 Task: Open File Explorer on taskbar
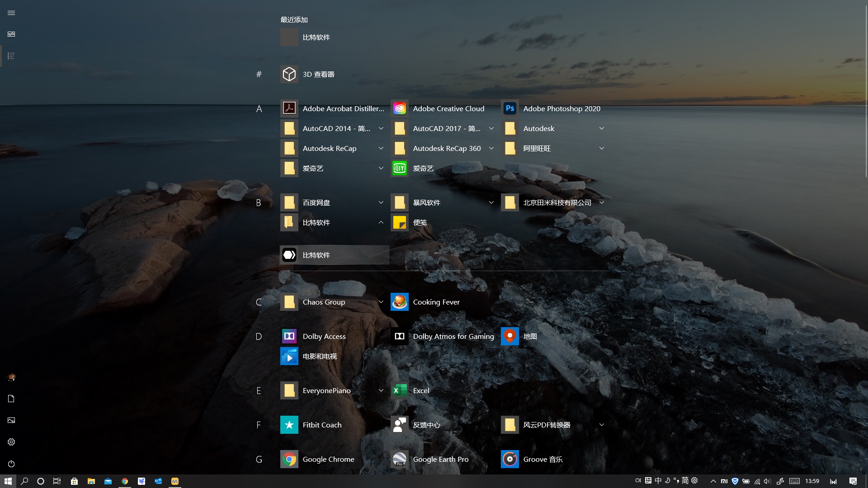91,481
